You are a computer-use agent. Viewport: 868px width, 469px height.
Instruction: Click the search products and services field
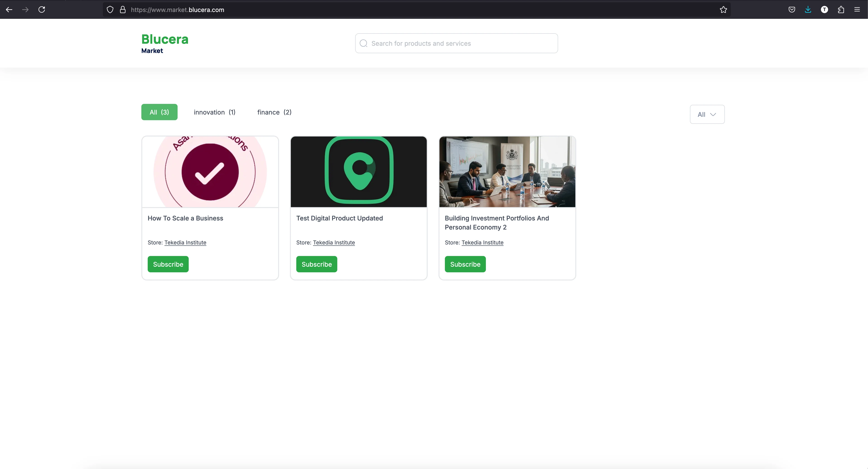(x=456, y=43)
